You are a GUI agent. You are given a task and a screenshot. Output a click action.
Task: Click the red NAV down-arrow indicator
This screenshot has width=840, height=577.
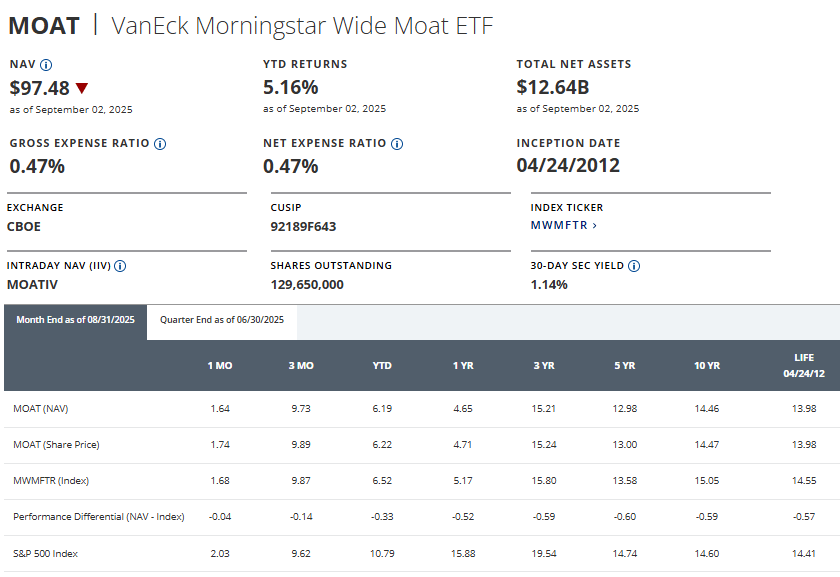81,88
